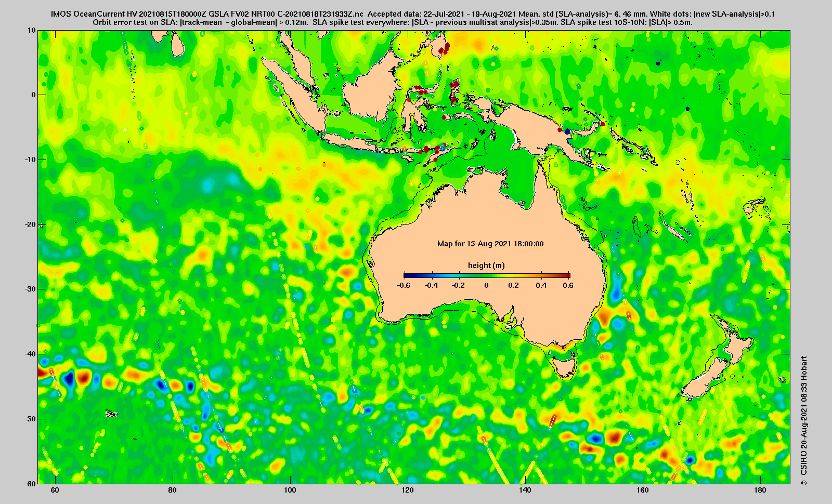
Task: Click the longitude axis label 80
Action: coord(173,490)
